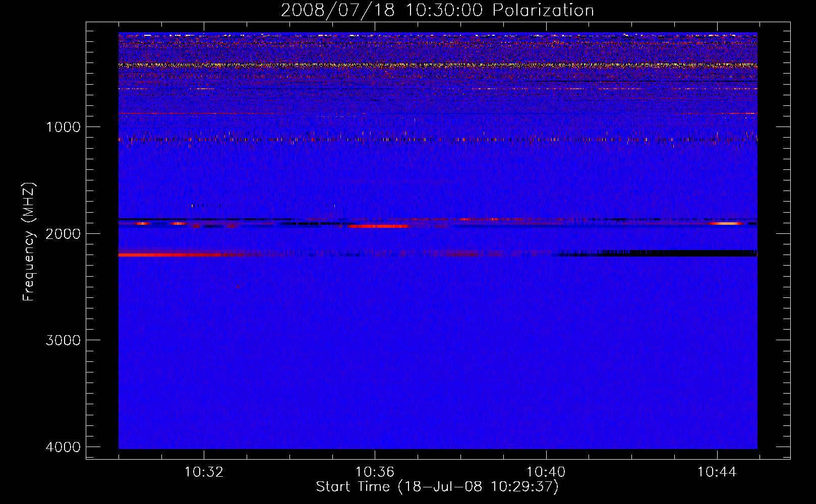The image size is (816, 504).
Task: Click the 1000 frequency tick label
Action: pyautogui.click(x=63, y=127)
